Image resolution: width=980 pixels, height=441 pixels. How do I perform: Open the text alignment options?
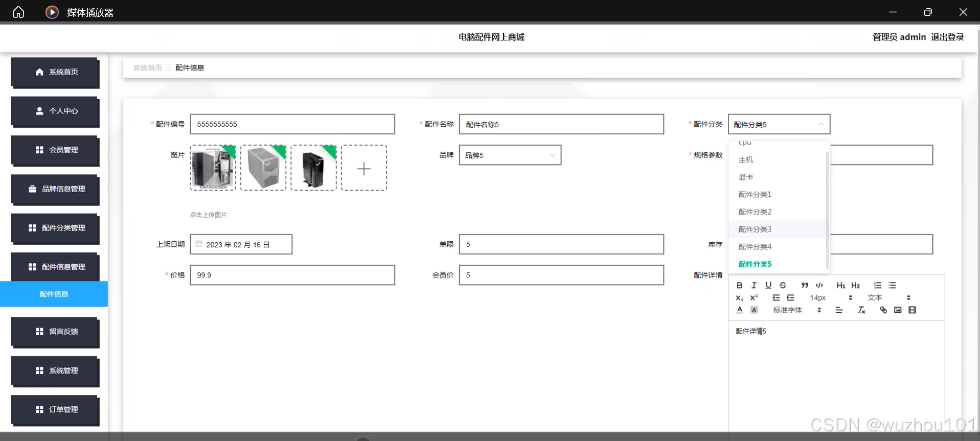pos(839,310)
